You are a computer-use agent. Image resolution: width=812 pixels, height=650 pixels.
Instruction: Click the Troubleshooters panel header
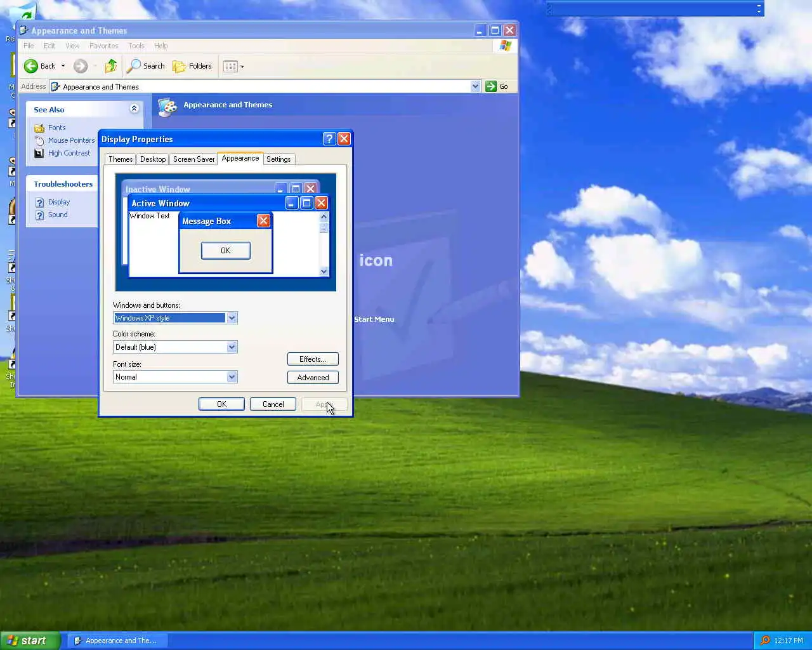click(63, 184)
